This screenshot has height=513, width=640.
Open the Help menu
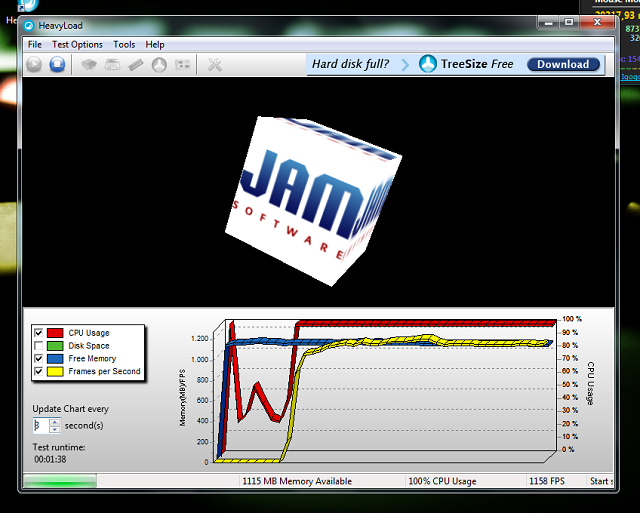[155, 44]
